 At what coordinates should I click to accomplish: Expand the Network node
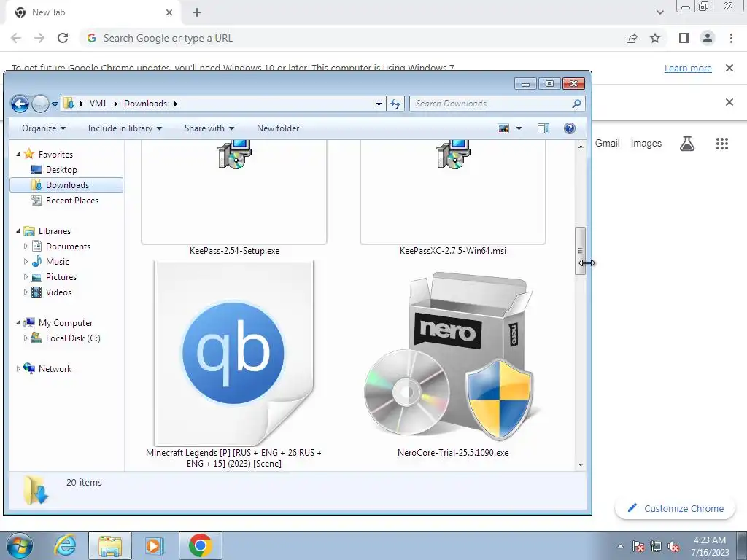pos(18,368)
